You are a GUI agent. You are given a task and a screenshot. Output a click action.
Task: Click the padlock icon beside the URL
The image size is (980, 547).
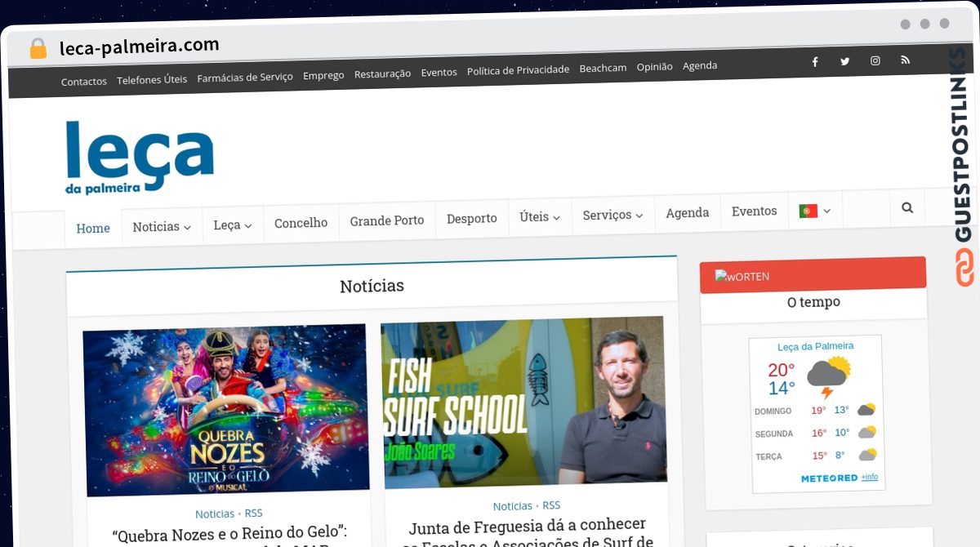coord(38,49)
